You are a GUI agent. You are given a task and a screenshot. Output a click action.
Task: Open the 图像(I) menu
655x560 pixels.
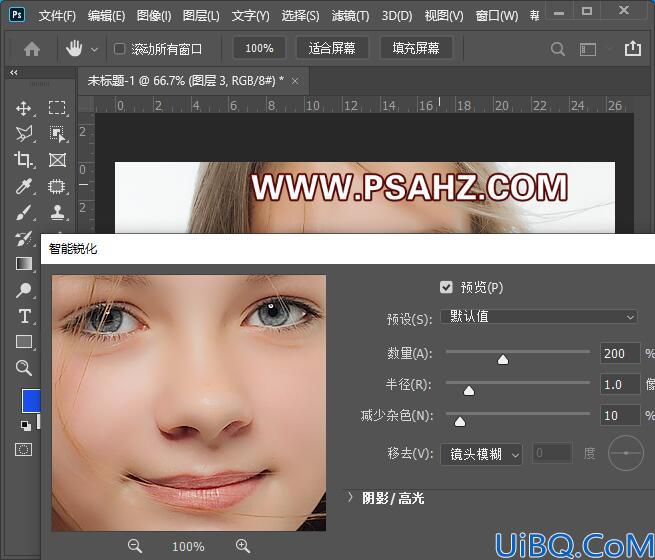pos(154,16)
